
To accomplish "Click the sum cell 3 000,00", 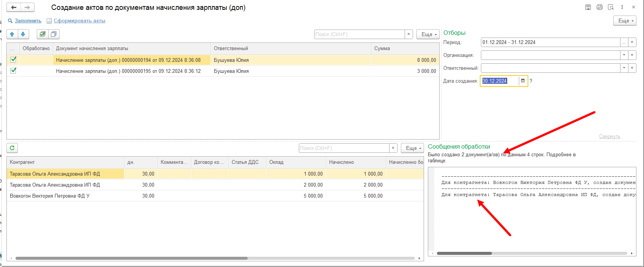I will (x=405, y=71).
